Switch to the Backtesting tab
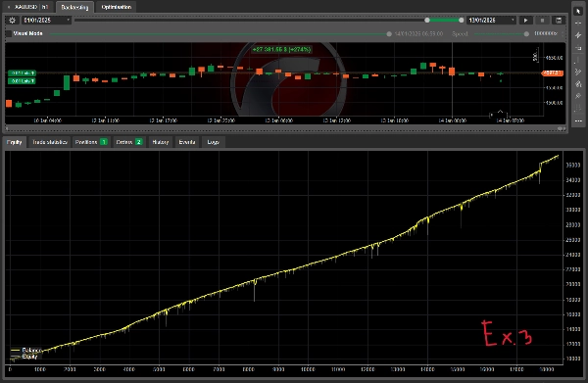 click(x=74, y=7)
